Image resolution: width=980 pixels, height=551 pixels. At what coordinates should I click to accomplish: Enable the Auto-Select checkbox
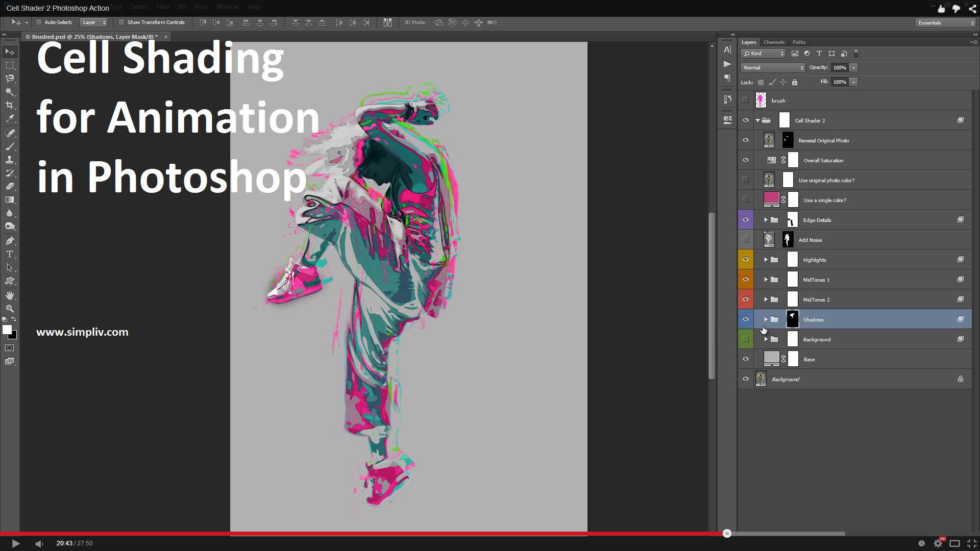click(x=39, y=22)
